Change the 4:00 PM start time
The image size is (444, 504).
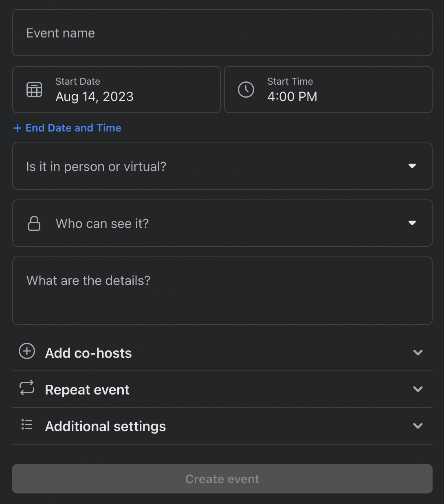coord(292,97)
